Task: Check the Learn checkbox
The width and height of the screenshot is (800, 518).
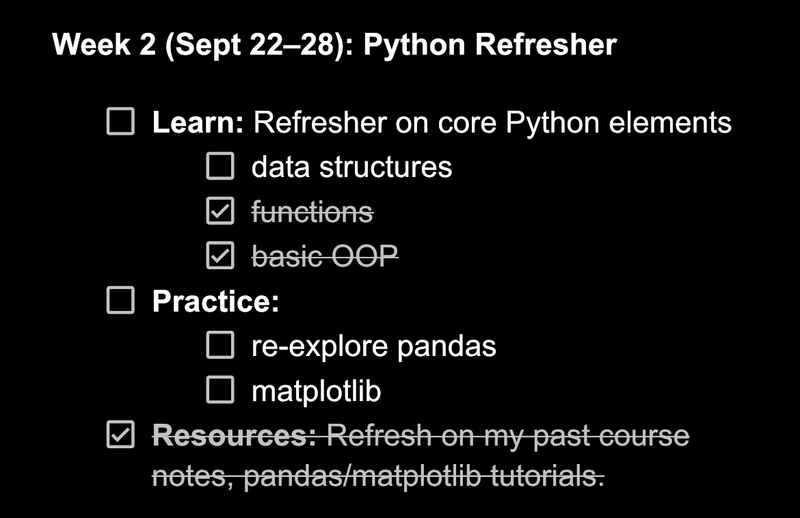Action: 121,123
